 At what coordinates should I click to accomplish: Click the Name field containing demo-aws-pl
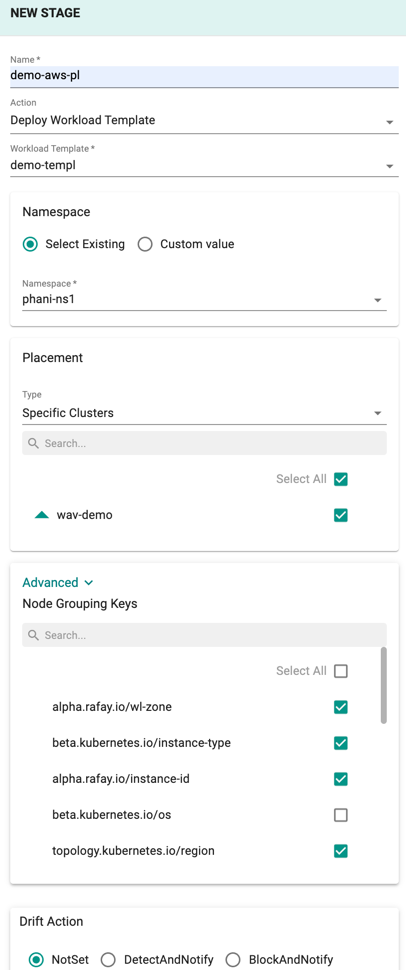coord(204,77)
